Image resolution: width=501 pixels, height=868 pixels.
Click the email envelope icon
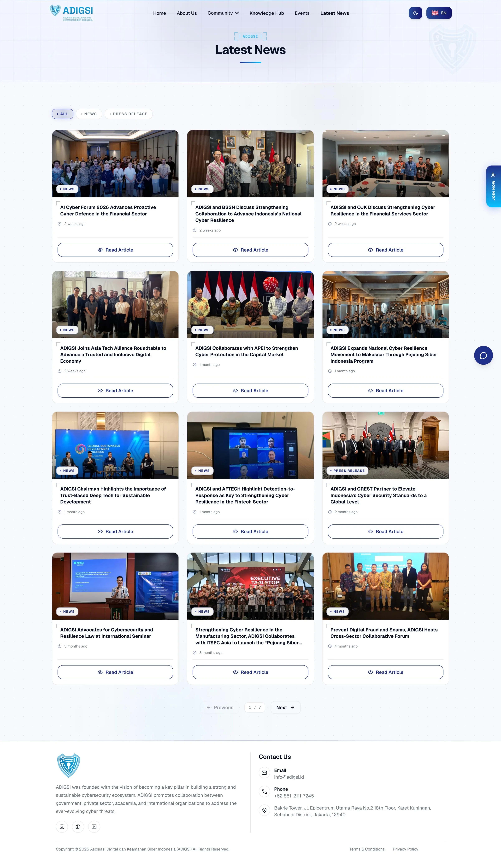click(264, 773)
